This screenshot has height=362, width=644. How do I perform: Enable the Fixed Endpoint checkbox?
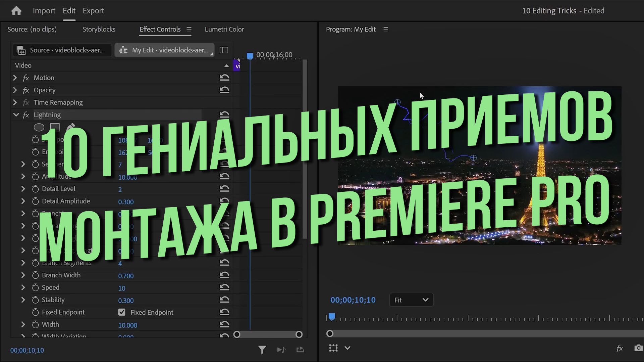(x=122, y=312)
